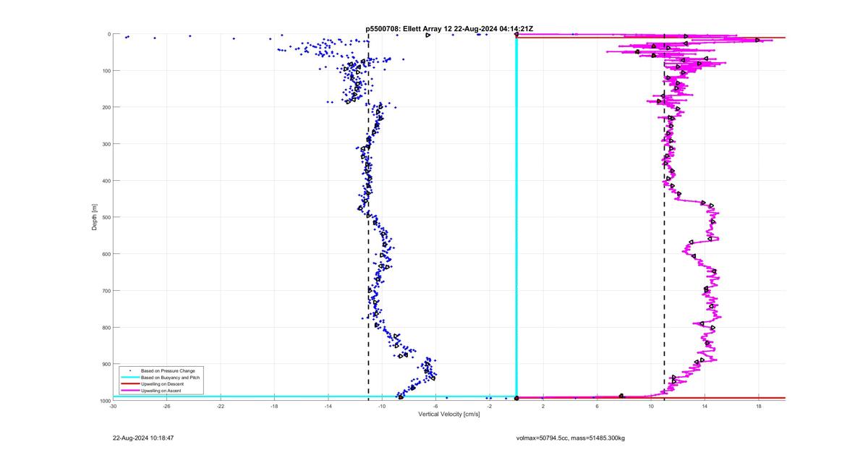
Task: Select the "Depth [m]" y-axis label
Action: (94, 217)
